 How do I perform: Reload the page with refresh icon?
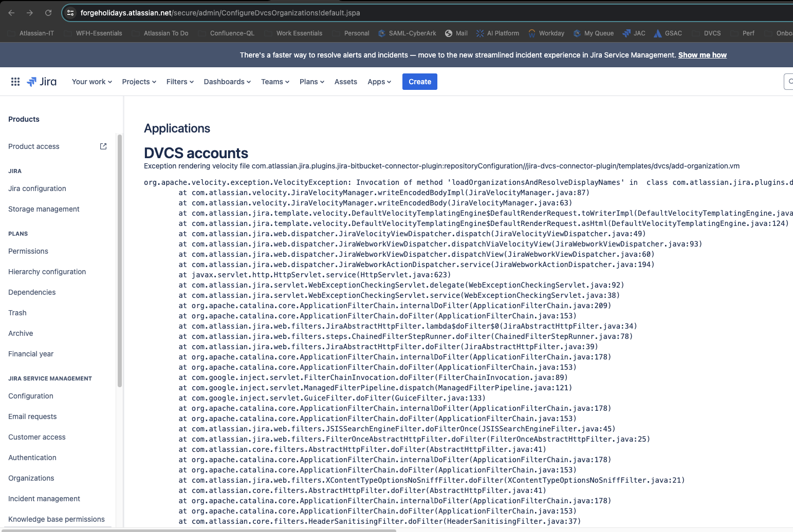tap(48, 13)
